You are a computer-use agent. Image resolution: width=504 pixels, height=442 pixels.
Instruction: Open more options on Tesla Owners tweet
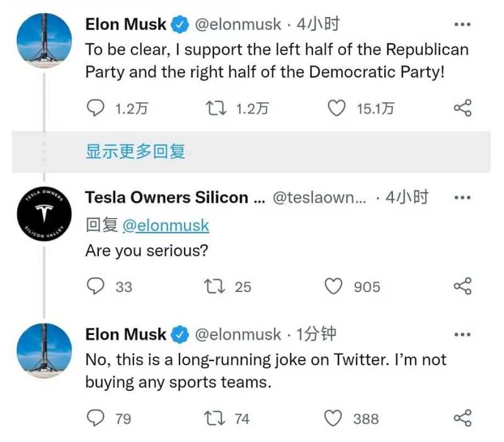462,197
